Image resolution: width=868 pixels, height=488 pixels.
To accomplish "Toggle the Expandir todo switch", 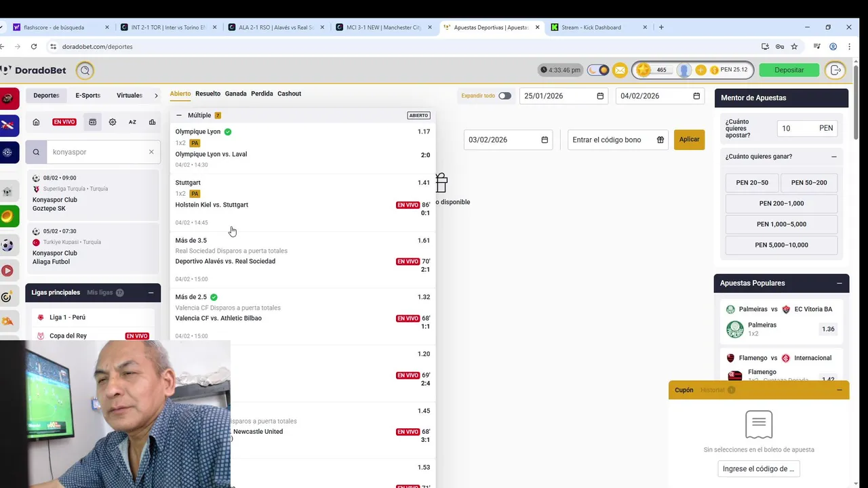I will (x=505, y=96).
